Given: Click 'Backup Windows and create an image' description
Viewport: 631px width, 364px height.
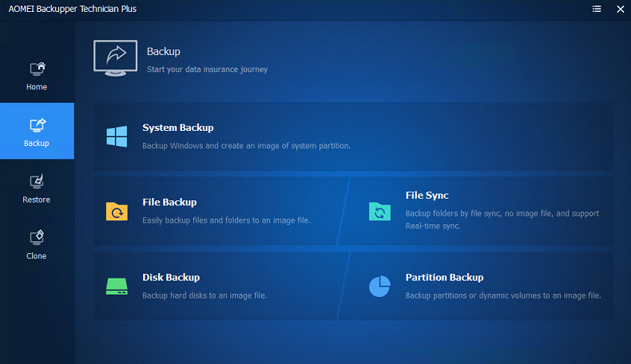Looking at the screenshot, I should [x=246, y=145].
